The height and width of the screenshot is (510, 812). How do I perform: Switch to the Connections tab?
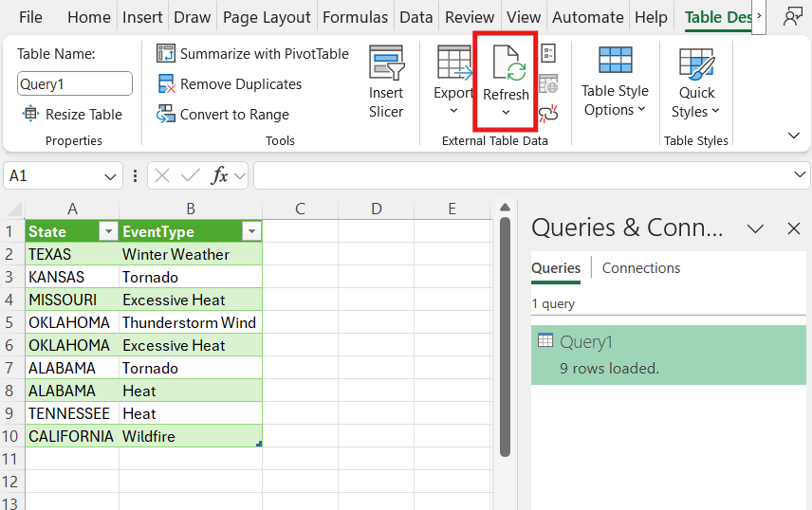(x=641, y=268)
